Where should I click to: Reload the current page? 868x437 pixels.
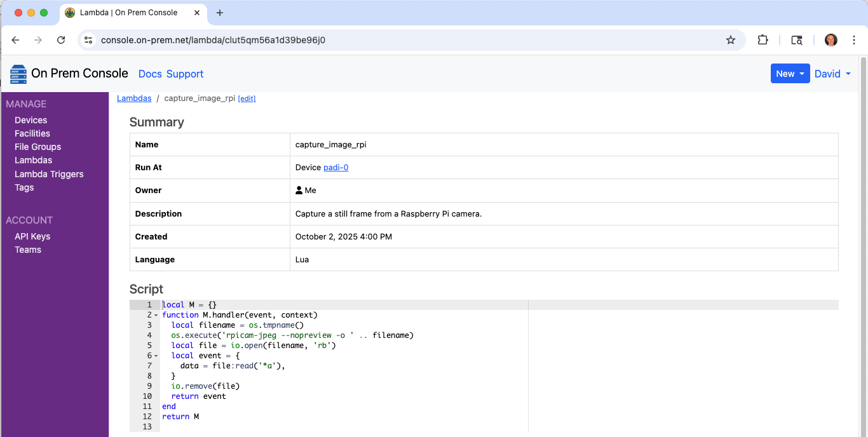[61, 39]
